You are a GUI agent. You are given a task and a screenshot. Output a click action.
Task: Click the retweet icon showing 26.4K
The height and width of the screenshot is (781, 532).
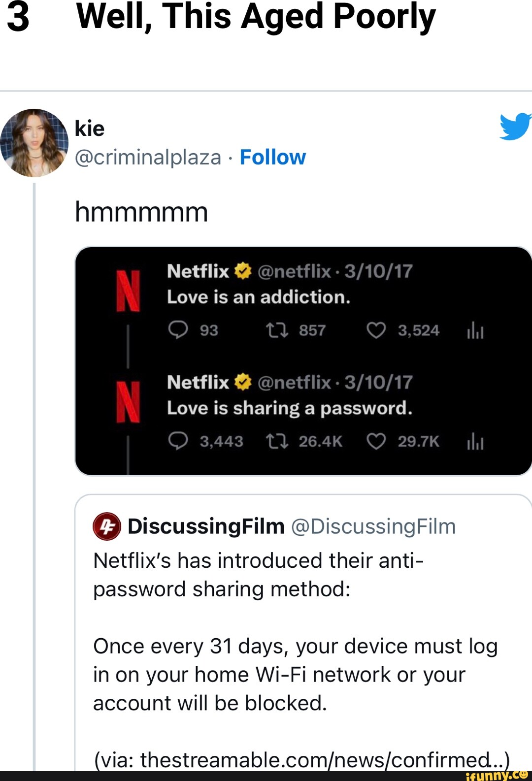click(279, 441)
